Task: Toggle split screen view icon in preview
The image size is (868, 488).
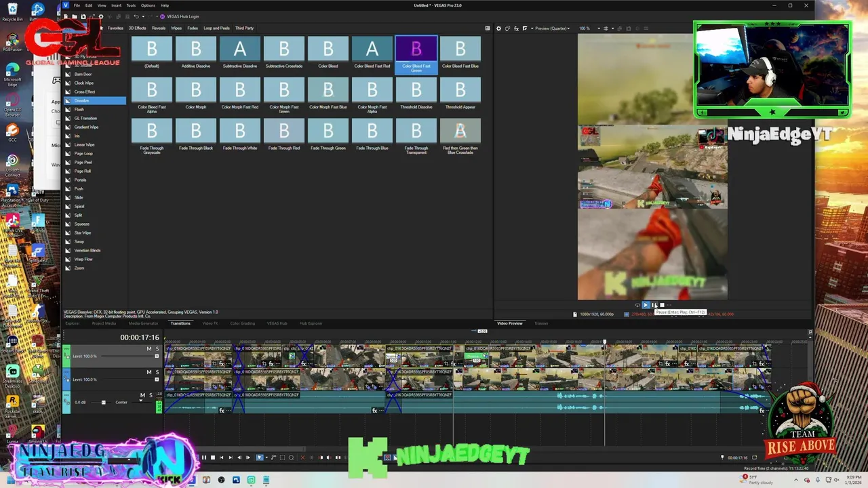Action: click(x=525, y=28)
